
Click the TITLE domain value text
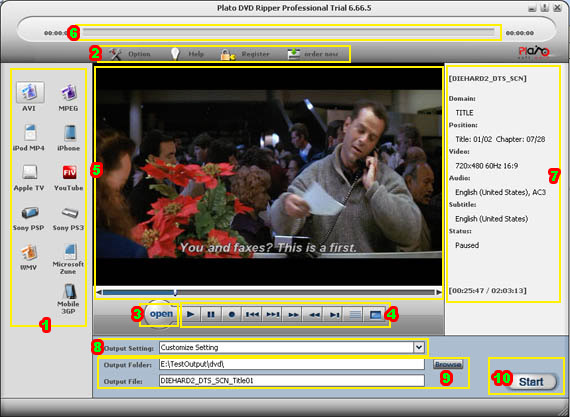(x=465, y=113)
